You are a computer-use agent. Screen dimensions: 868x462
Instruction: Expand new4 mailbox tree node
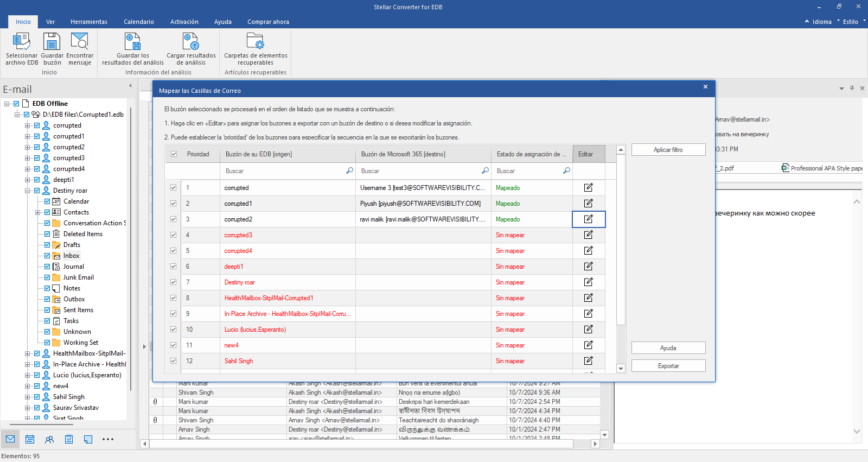(x=27, y=386)
